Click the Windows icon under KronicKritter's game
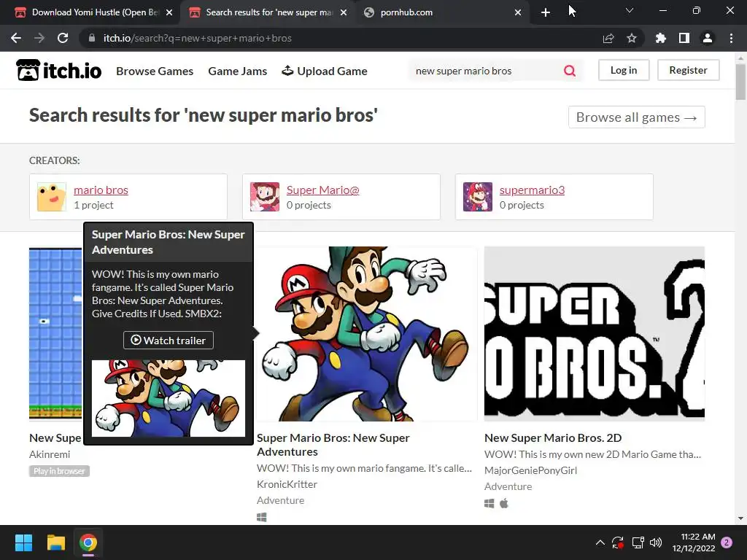The height and width of the screenshot is (560, 747). click(x=262, y=517)
